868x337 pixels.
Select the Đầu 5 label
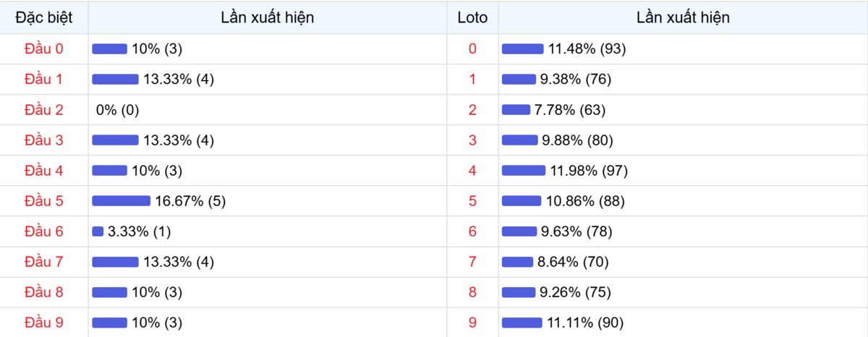pos(44,201)
